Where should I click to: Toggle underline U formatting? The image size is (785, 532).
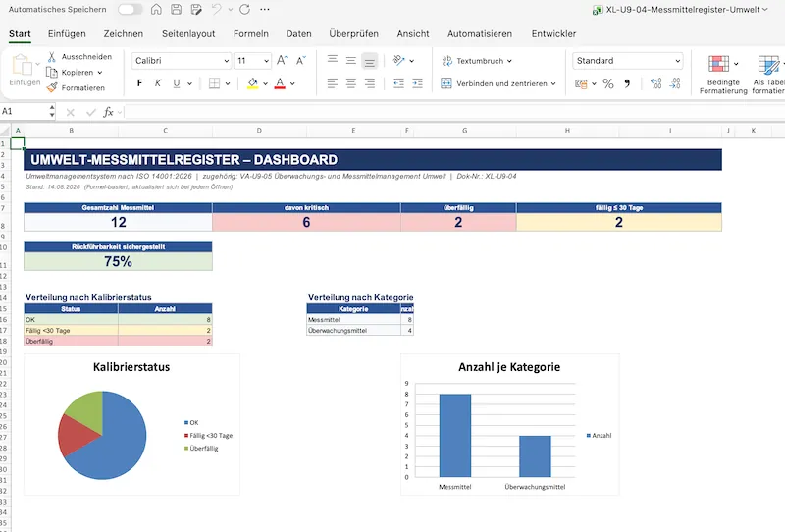[x=177, y=83]
